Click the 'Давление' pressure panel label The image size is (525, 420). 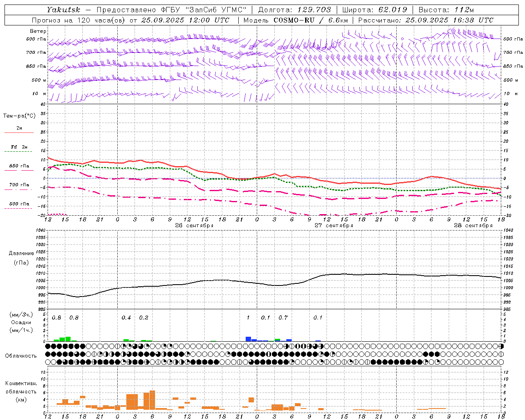point(21,253)
